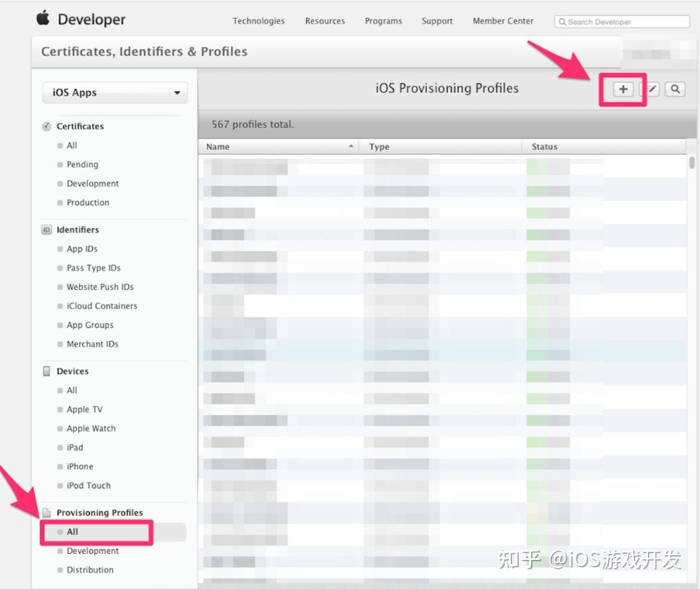Open Support in top navigation

(x=437, y=21)
